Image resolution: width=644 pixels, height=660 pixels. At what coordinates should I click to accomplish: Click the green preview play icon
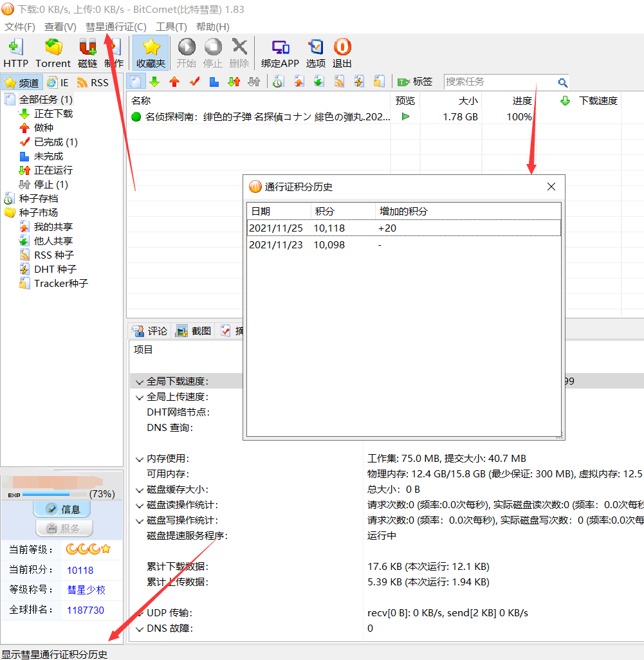405,116
